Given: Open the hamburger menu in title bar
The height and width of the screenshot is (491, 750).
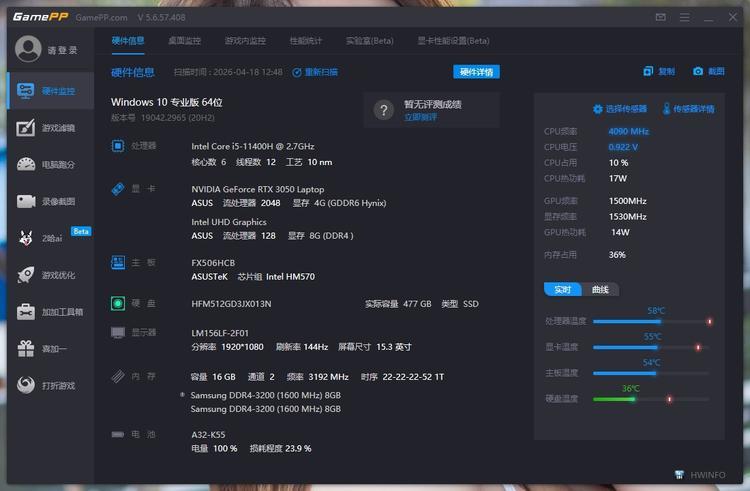Looking at the screenshot, I should point(685,17).
